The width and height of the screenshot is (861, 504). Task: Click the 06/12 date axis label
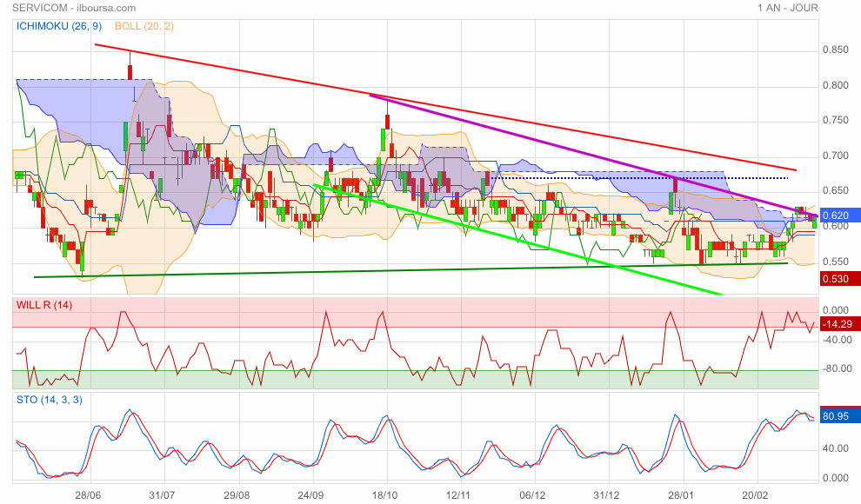[532, 495]
